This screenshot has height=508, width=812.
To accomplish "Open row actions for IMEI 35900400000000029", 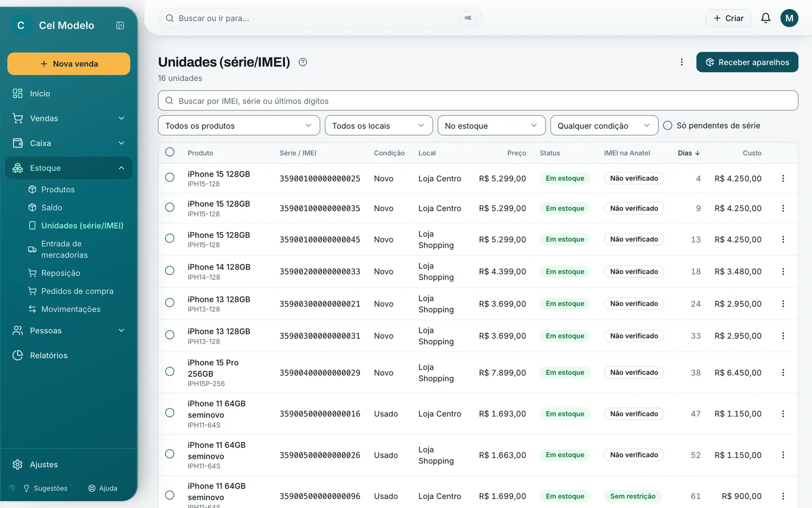I will 783,372.
